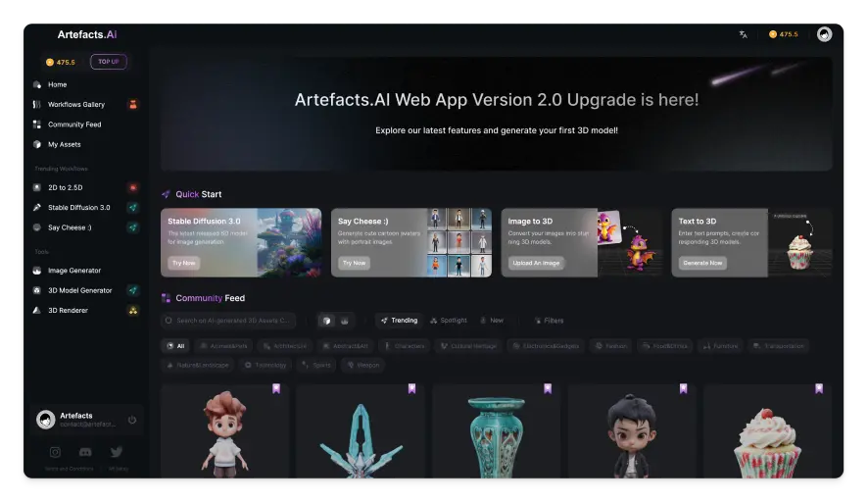This screenshot has height=502, width=868.
Task: Open Terms and Conditions link
Action: pyautogui.click(x=69, y=469)
